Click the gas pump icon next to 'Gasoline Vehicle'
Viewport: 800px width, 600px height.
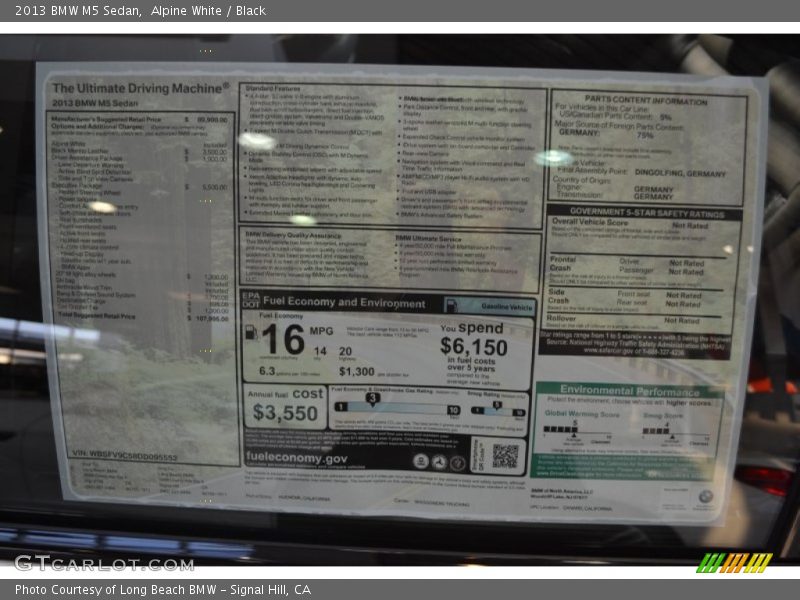click(x=452, y=305)
